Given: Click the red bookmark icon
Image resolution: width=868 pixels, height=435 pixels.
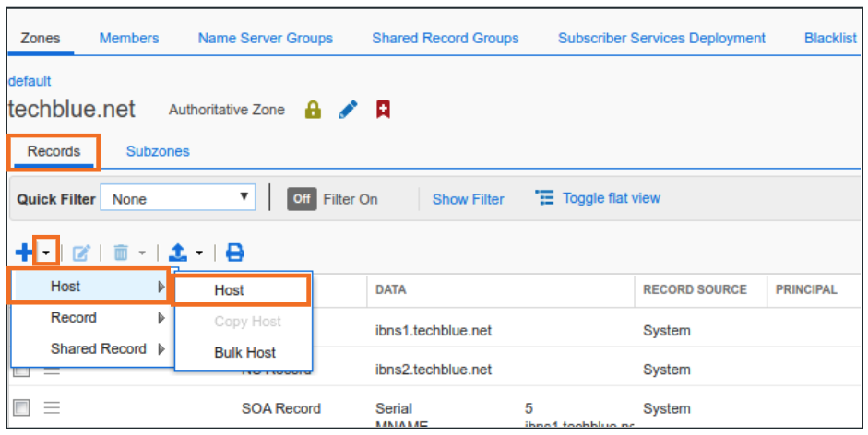Looking at the screenshot, I should pyautogui.click(x=383, y=110).
